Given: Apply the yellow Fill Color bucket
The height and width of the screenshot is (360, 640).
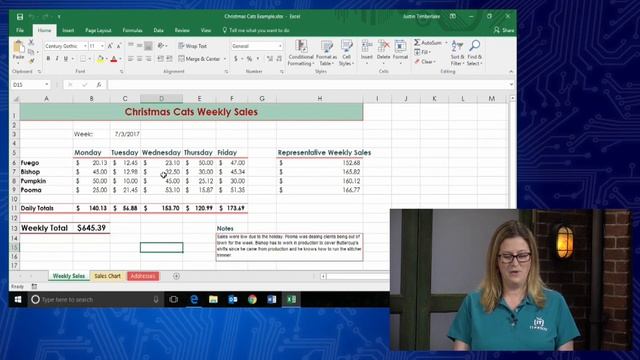Looking at the screenshot, I should pyautogui.click(x=100, y=59).
